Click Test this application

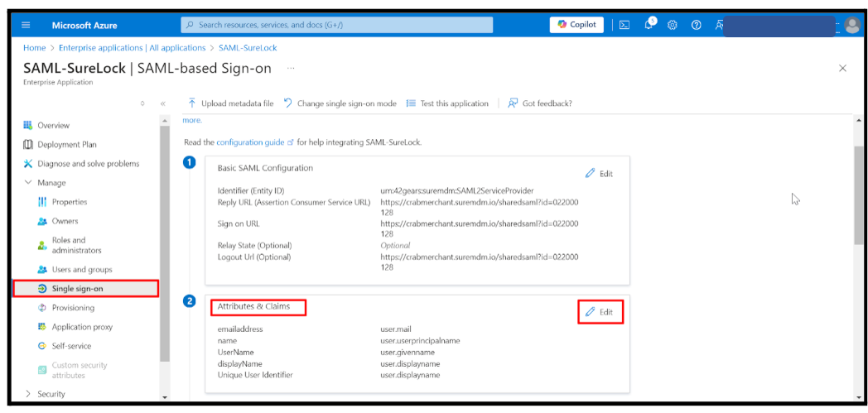tap(447, 103)
